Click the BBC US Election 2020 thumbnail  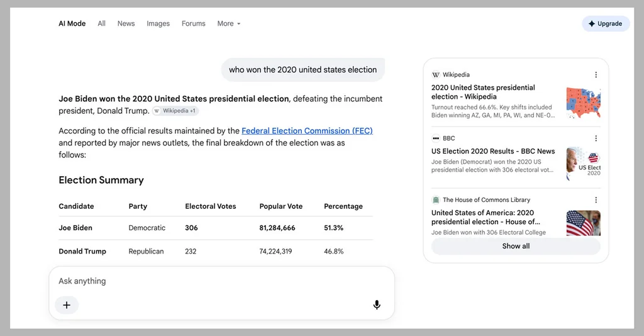tap(583, 164)
